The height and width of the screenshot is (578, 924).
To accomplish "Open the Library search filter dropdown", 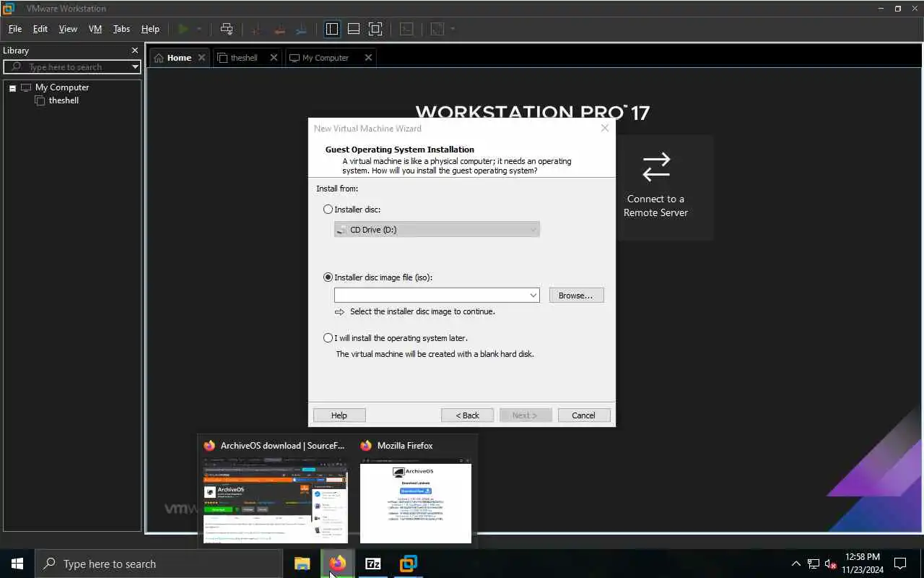I will [x=135, y=66].
